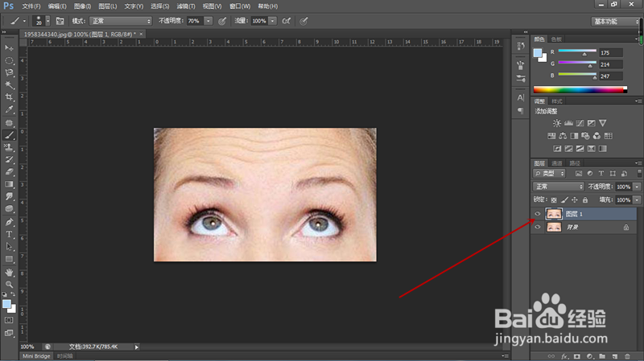Open layer fill dropdown arrow

(x=637, y=199)
